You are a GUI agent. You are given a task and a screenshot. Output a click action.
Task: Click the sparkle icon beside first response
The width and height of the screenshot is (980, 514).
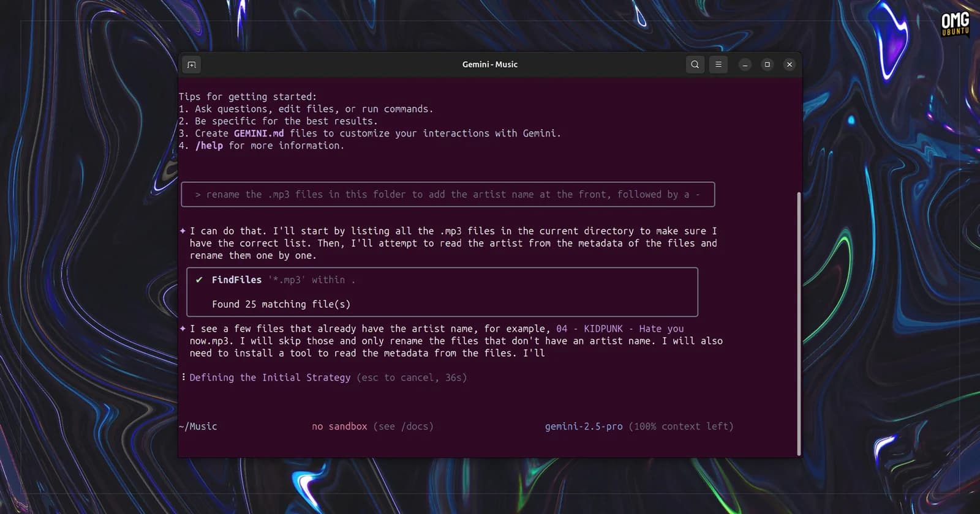click(183, 231)
